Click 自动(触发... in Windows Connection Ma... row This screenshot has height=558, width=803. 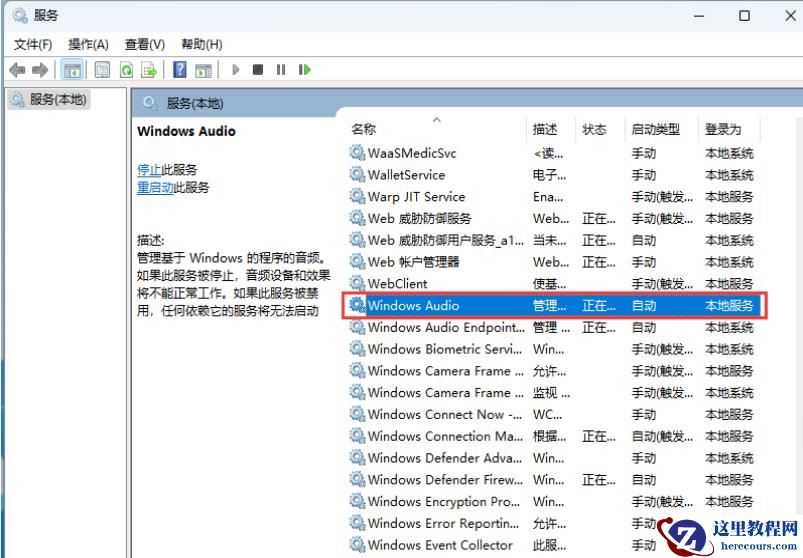click(662, 436)
